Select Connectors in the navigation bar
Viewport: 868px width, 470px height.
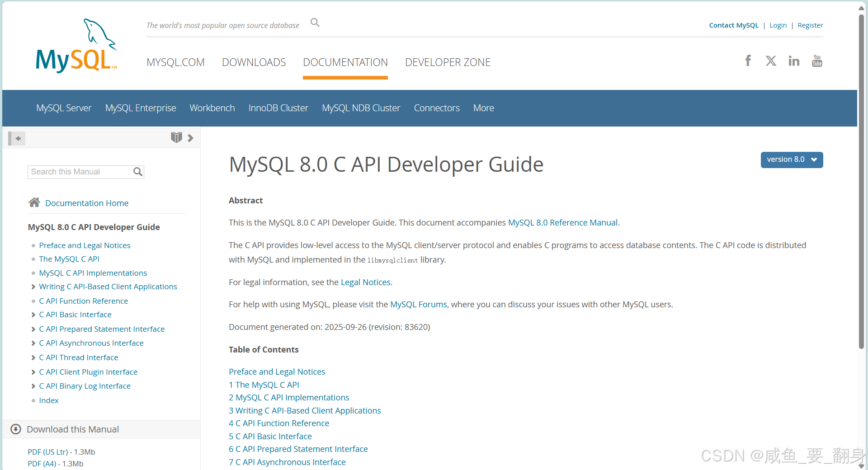[x=437, y=108]
